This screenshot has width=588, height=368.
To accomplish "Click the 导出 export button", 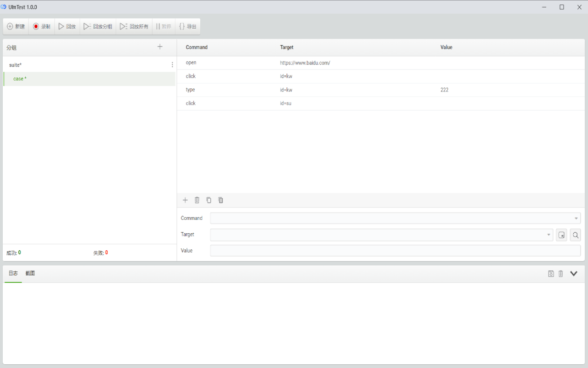I will (187, 27).
